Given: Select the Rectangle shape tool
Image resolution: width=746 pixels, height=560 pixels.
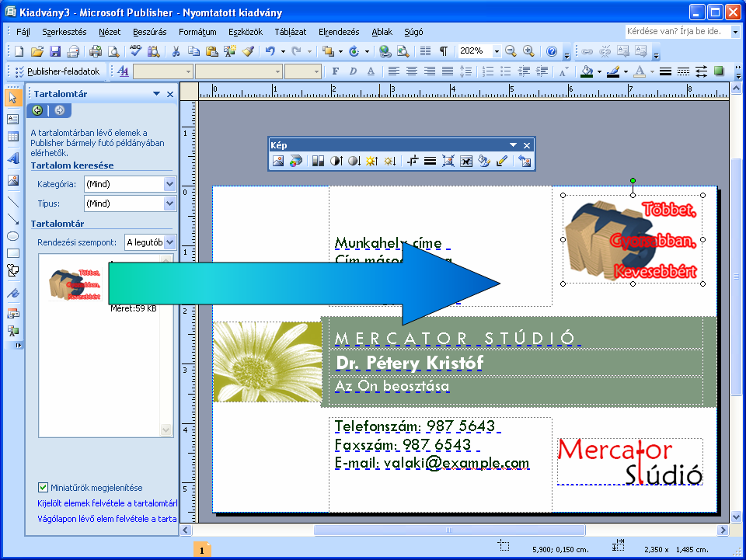Looking at the screenshot, I should [x=13, y=253].
